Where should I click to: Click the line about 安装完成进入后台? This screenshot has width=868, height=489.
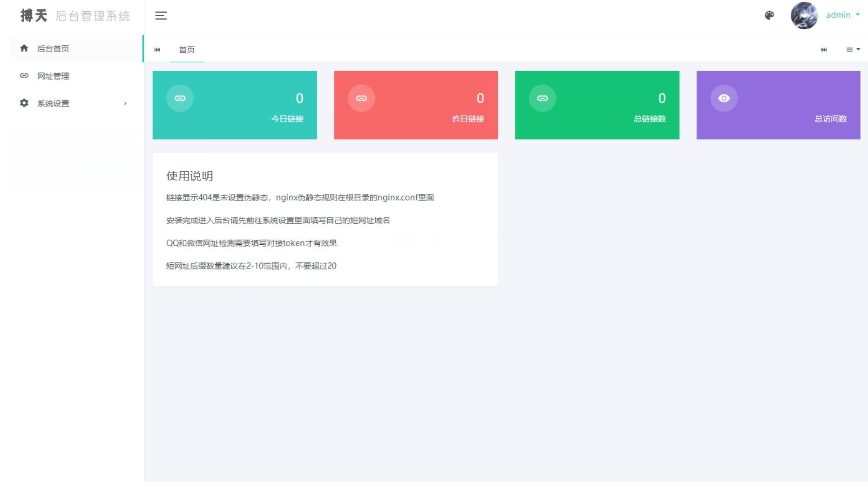click(x=278, y=221)
